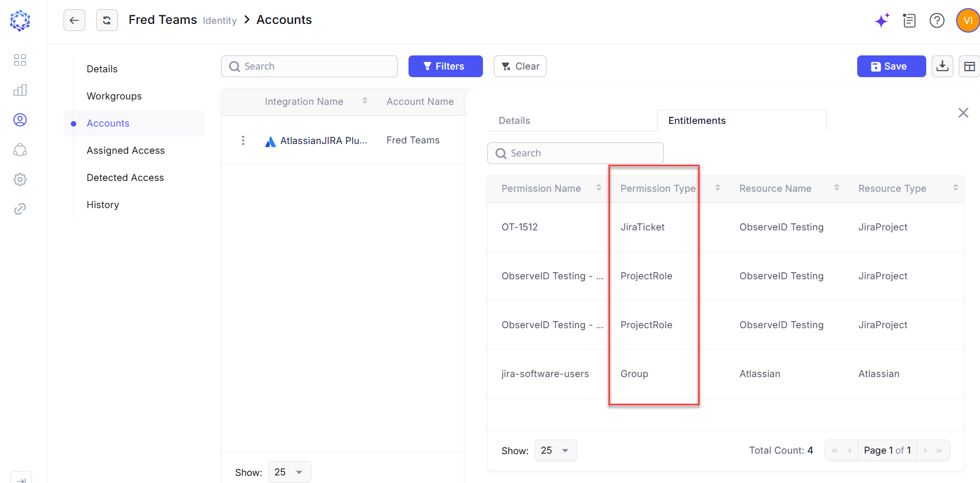Screen dimensions: 980x483
Task: Sort by Permission Type column
Action: click(x=718, y=188)
